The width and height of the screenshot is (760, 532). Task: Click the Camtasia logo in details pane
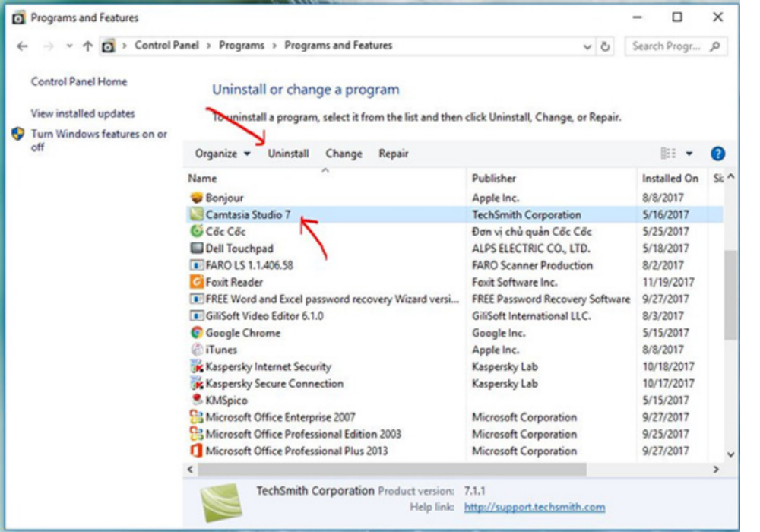[x=221, y=502]
